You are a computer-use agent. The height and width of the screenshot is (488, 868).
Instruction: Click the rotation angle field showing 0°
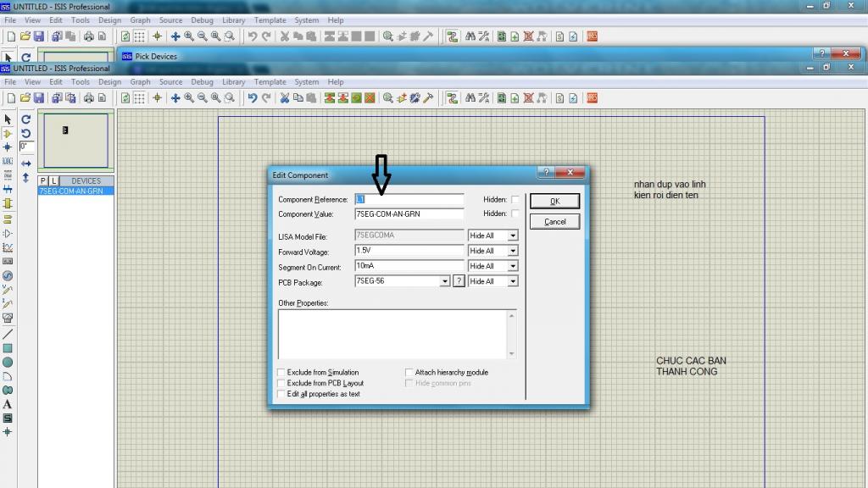[26, 146]
